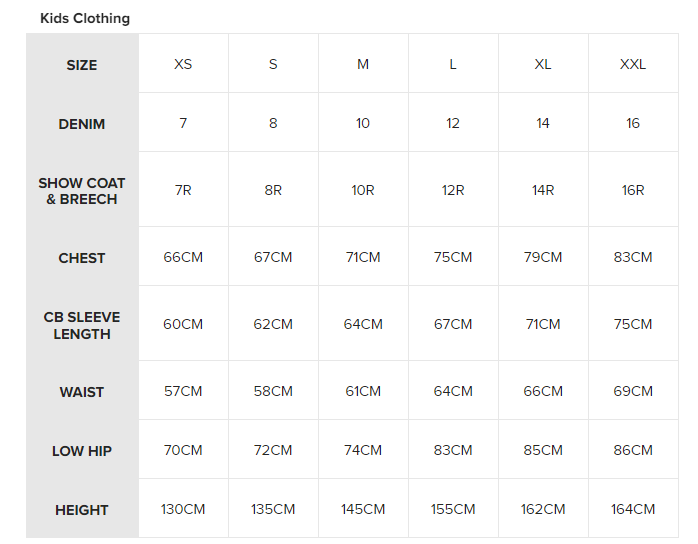Viewport: 698px width, 544px height.
Task: Click the DENIM row header
Action: point(82,124)
